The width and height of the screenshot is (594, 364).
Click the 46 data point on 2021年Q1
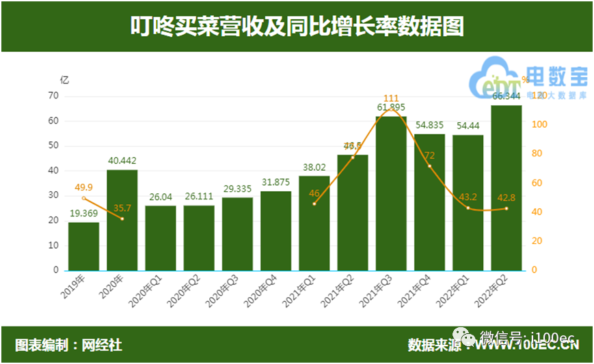tap(314, 204)
